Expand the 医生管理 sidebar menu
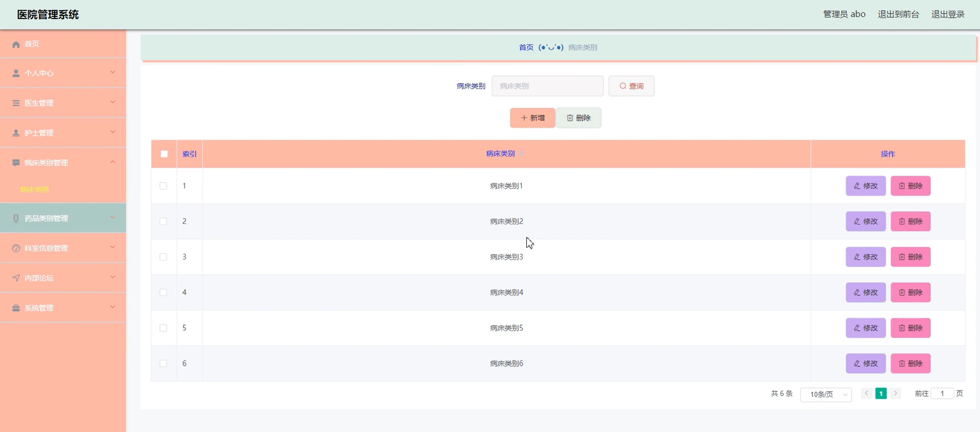Viewport: 980px width, 432px height. [x=63, y=103]
